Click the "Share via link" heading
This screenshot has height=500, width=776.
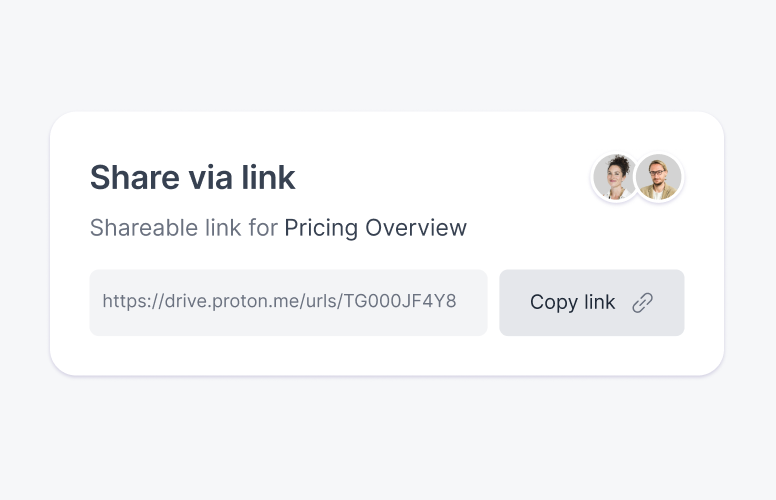point(193,177)
